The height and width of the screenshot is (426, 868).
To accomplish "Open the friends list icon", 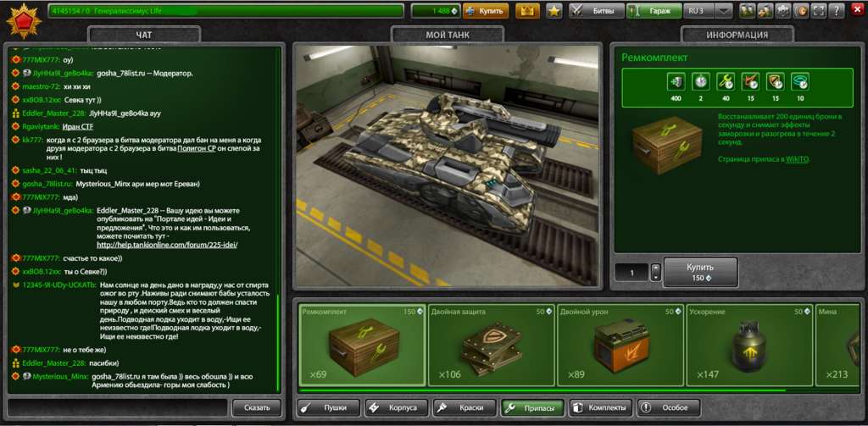I will [747, 10].
